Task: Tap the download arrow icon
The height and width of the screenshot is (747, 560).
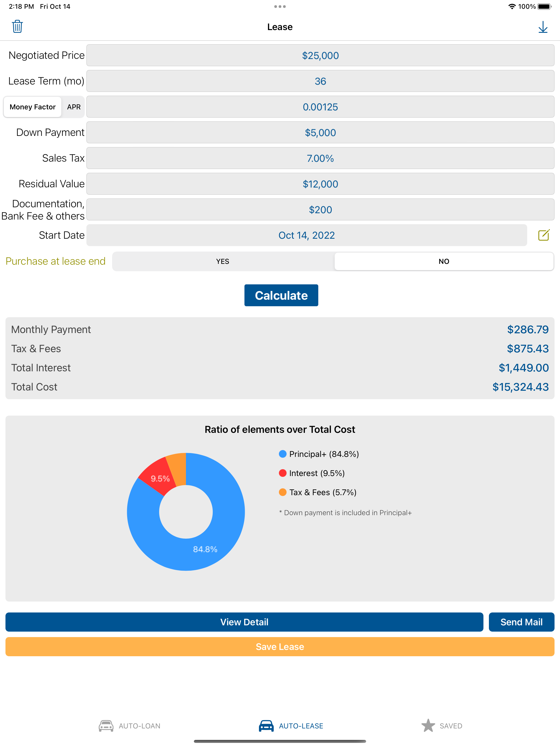Action: [x=542, y=27]
